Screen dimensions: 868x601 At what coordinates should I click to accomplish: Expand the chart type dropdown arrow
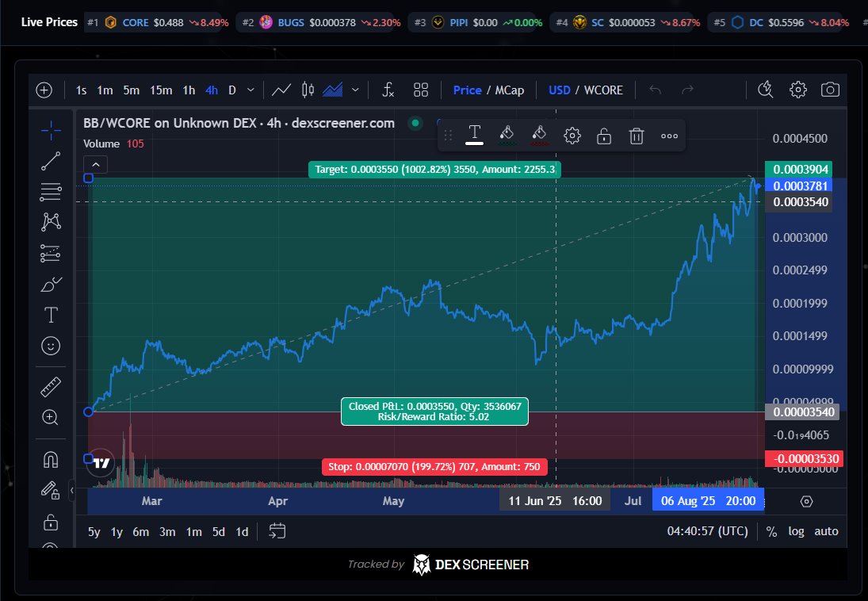pos(355,90)
